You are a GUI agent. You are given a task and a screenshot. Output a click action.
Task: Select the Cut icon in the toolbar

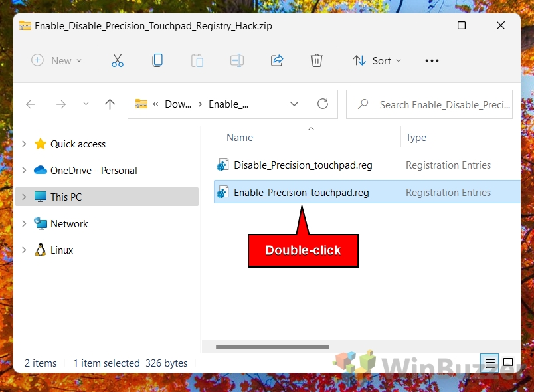click(118, 60)
